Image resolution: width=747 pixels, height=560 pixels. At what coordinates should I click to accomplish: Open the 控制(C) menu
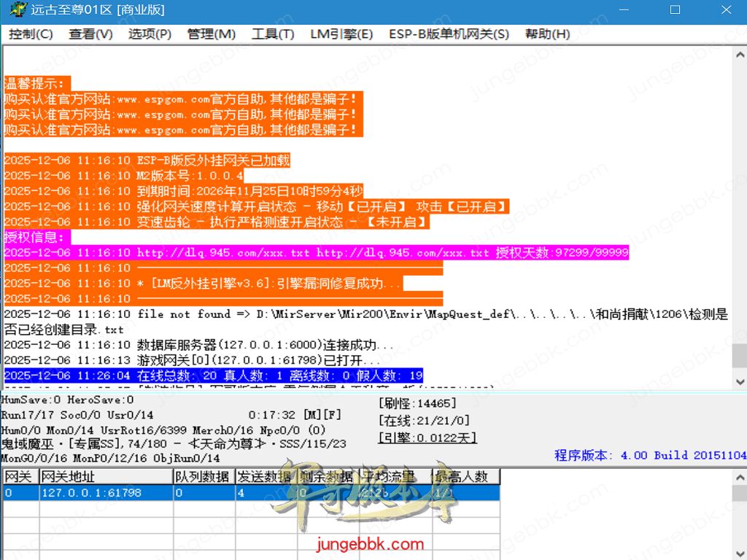tap(31, 34)
